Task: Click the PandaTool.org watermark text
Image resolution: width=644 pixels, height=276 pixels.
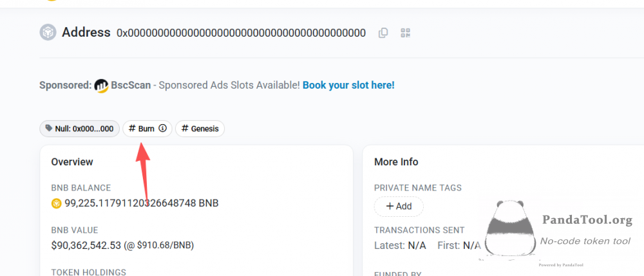Action: pyautogui.click(x=587, y=220)
